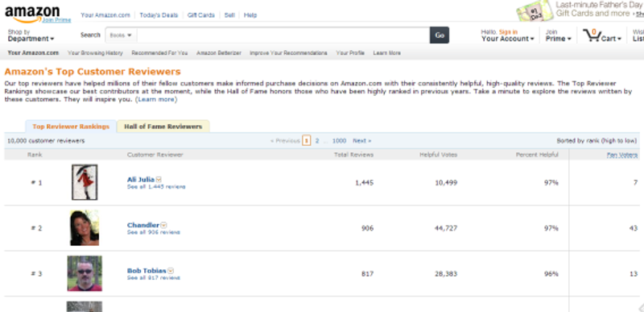
Task: Open Bob Tobias reviewer profile
Action: (x=147, y=271)
